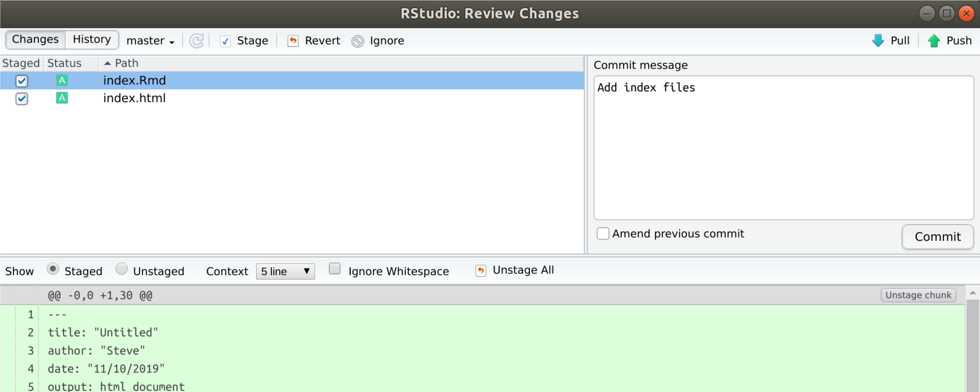Select the index.html file row
This screenshot has height=392, width=980.
click(x=292, y=98)
